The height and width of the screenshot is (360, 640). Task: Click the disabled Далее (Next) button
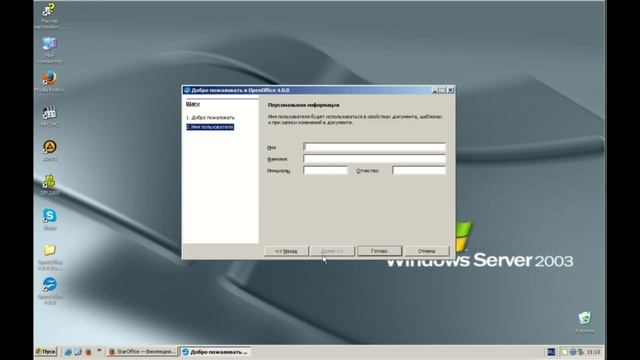(x=332, y=251)
